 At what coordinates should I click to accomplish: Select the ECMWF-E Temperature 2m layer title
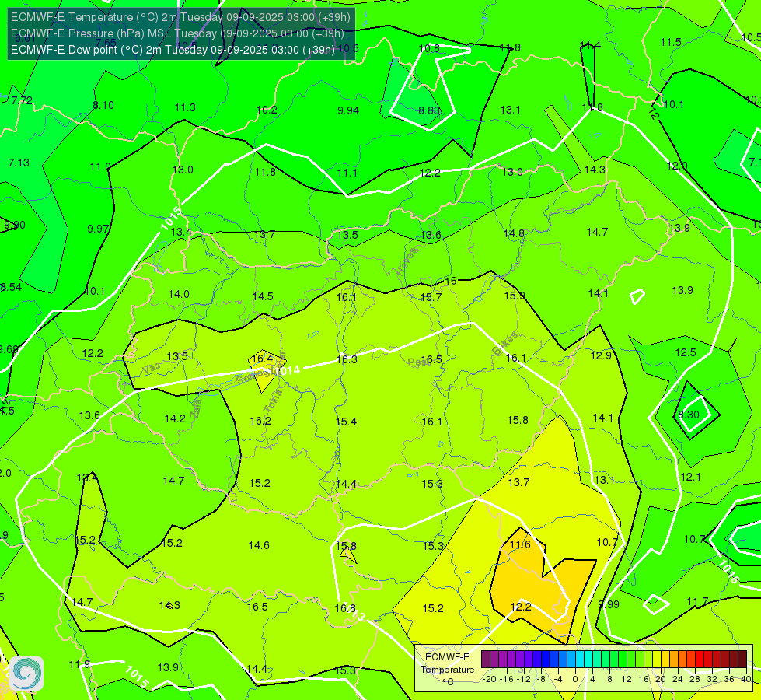click(x=180, y=17)
